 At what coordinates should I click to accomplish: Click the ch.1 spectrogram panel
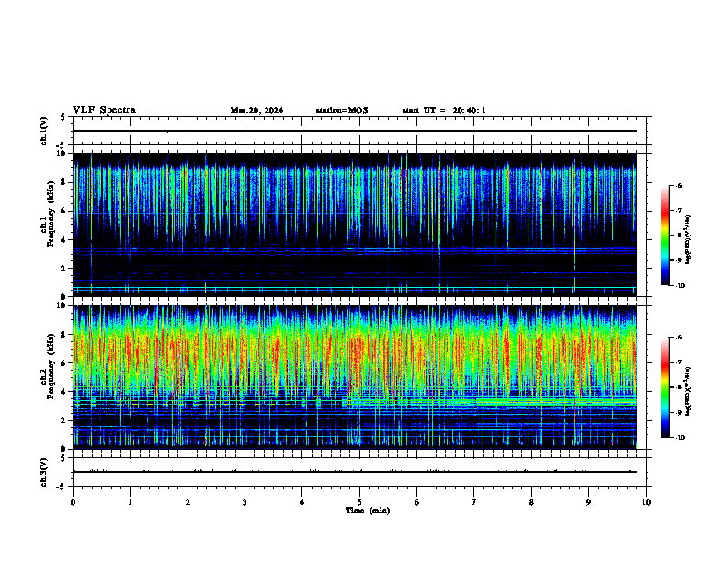(355, 224)
